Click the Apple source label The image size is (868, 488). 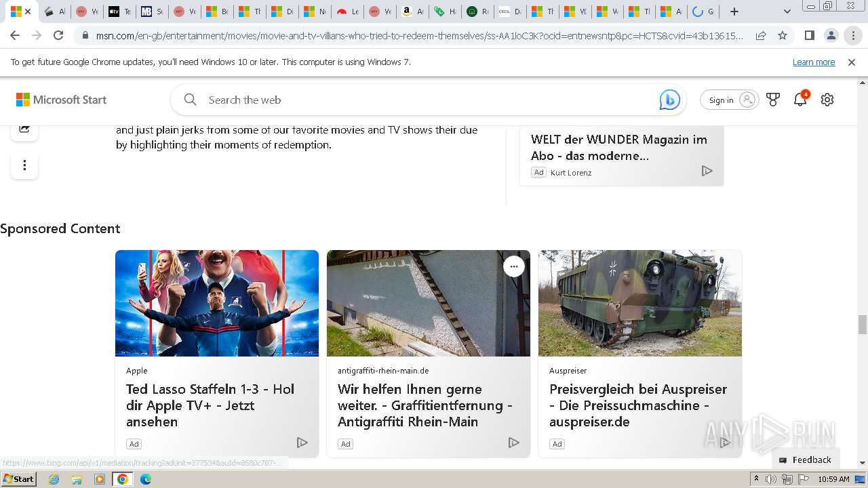click(x=136, y=371)
